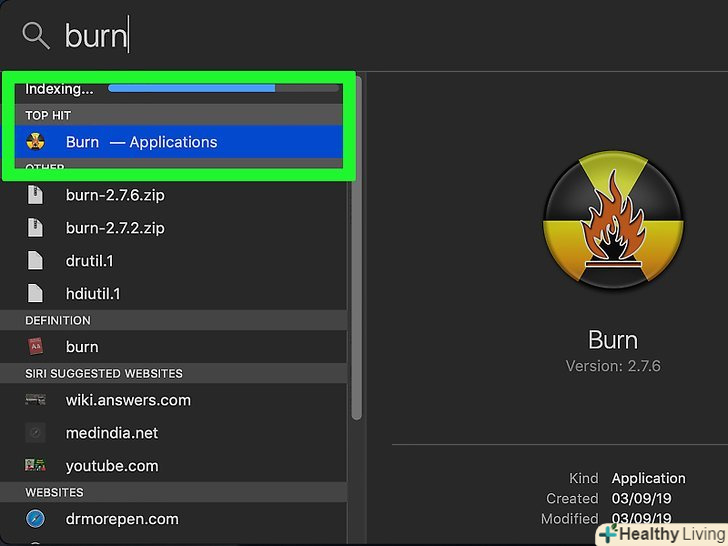Click the WEBSITES section header

(x=173, y=493)
